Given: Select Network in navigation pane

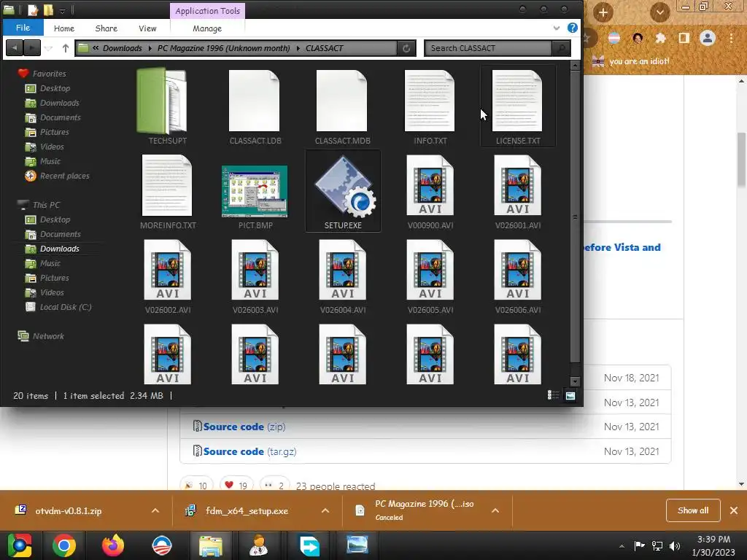Looking at the screenshot, I should pyautogui.click(x=48, y=336).
